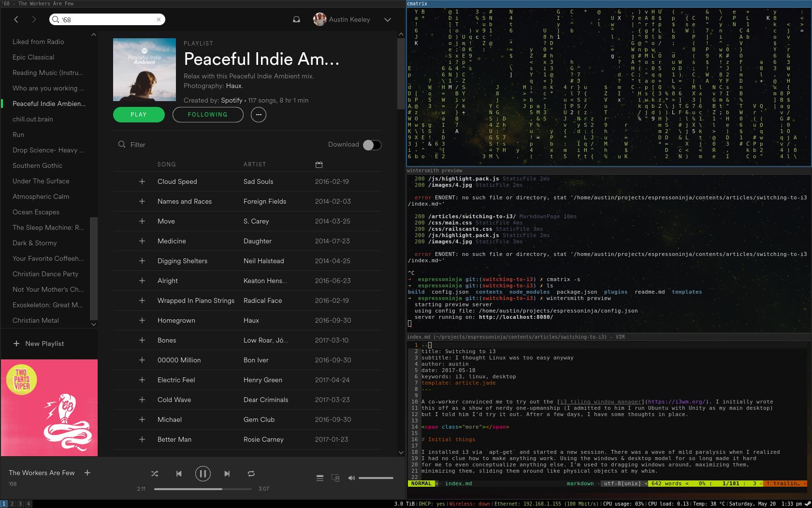812x508 pixels.
Task: Mute volume with speaker icon
Action: 351,478
